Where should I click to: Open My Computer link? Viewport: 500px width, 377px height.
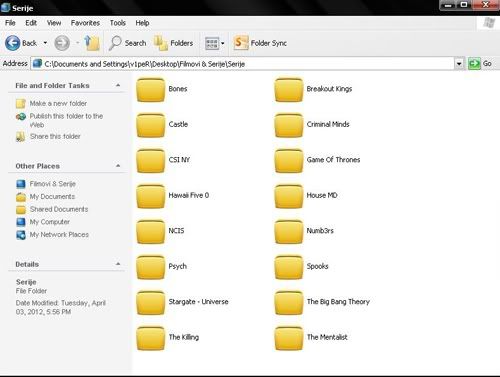point(50,222)
